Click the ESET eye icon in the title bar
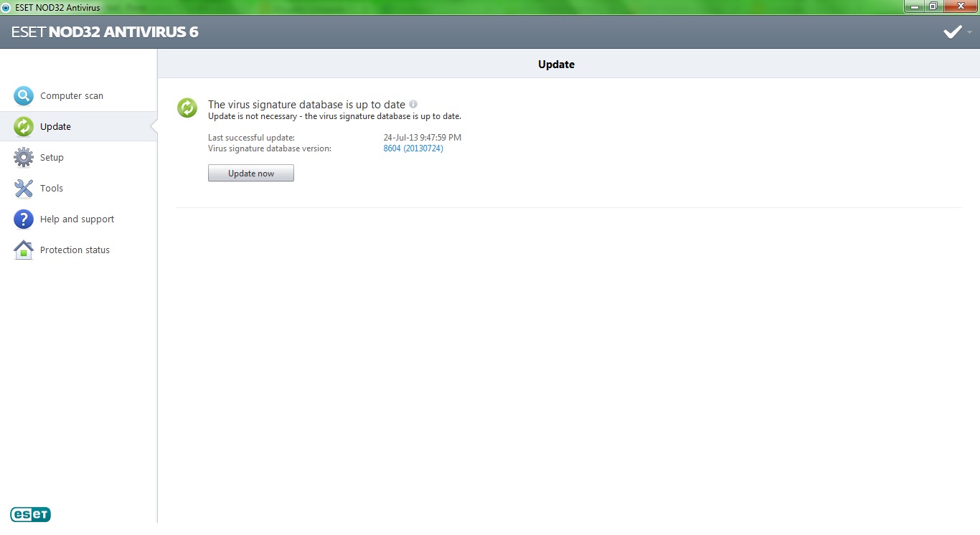The height and width of the screenshot is (535, 980). 6,7
